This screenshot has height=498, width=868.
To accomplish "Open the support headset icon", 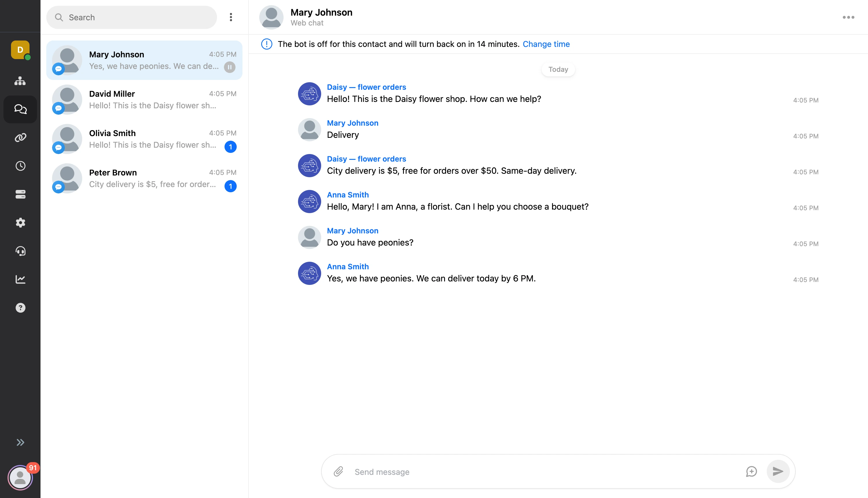I will (20, 251).
